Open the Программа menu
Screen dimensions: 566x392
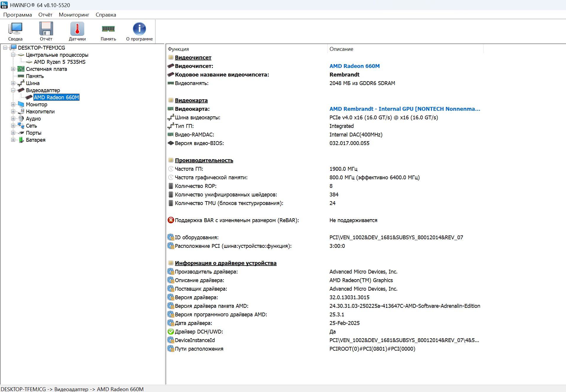pos(17,15)
